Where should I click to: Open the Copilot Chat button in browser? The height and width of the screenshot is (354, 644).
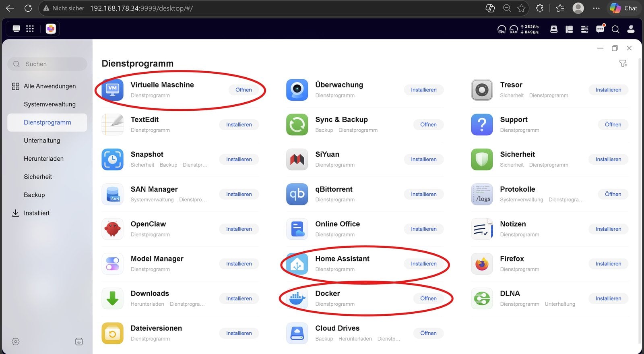point(623,8)
